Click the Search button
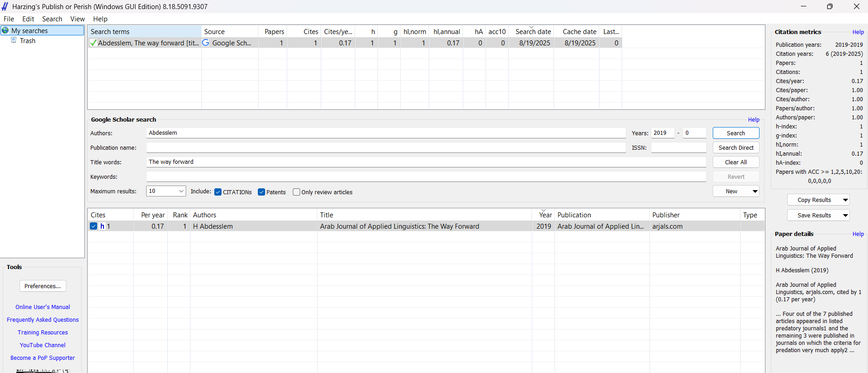868x373 pixels. (736, 133)
